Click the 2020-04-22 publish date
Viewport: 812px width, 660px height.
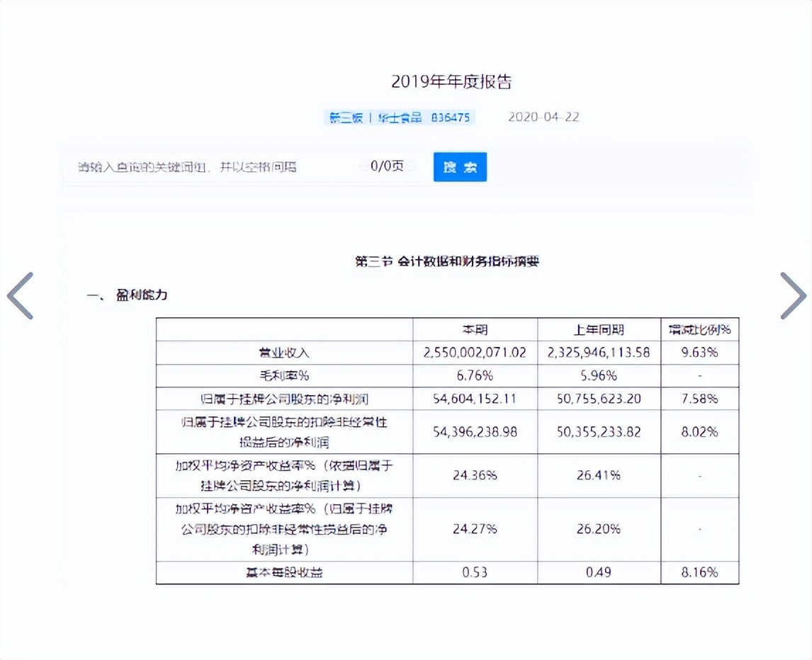[x=543, y=118]
